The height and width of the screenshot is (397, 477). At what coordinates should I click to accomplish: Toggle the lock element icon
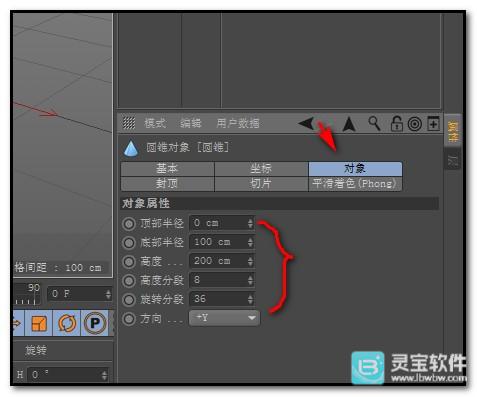pos(396,124)
